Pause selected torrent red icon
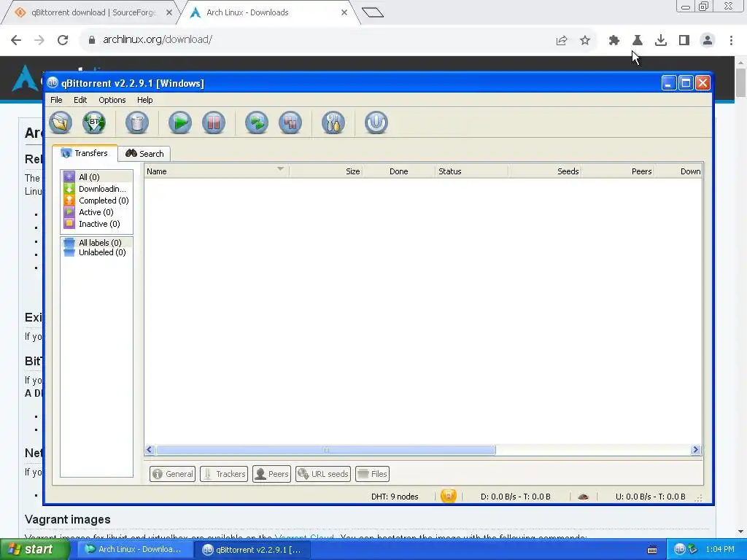747x560 pixels. click(x=214, y=122)
